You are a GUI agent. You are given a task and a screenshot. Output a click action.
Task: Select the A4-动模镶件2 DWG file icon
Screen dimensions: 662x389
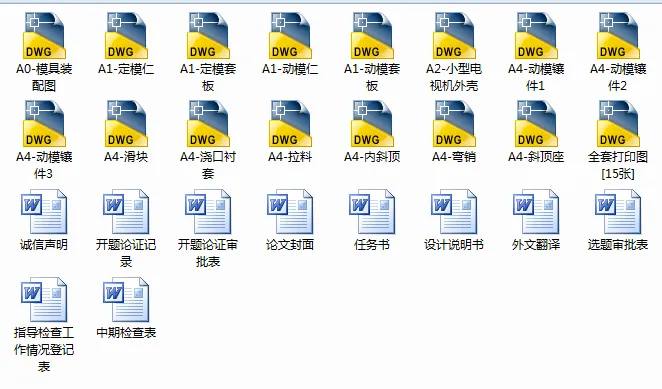point(617,35)
